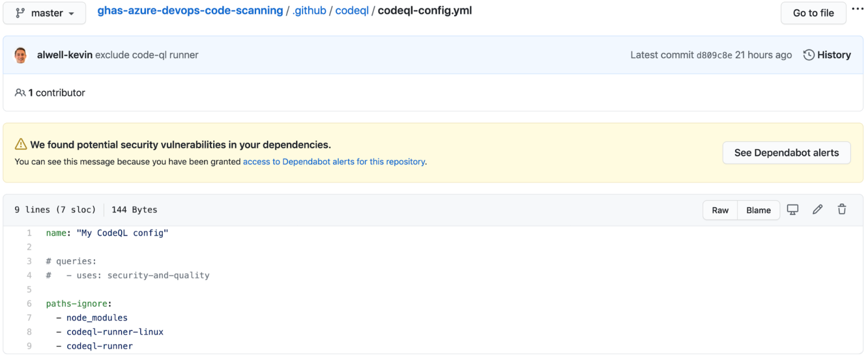View the file History
868x357 pixels.
coord(827,55)
